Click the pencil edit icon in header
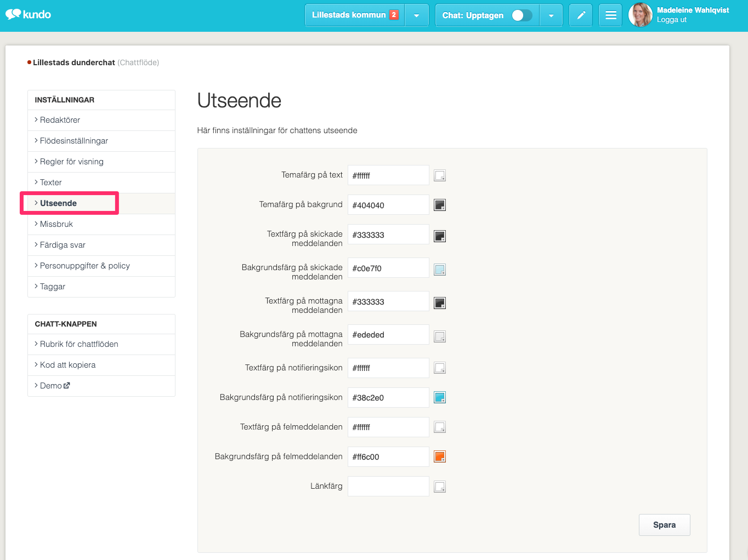The width and height of the screenshot is (748, 560). [581, 15]
